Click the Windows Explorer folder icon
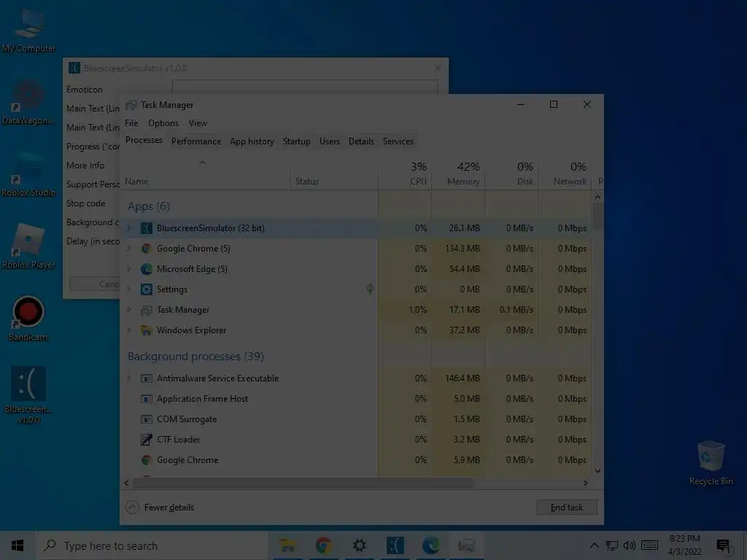 (x=146, y=330)
